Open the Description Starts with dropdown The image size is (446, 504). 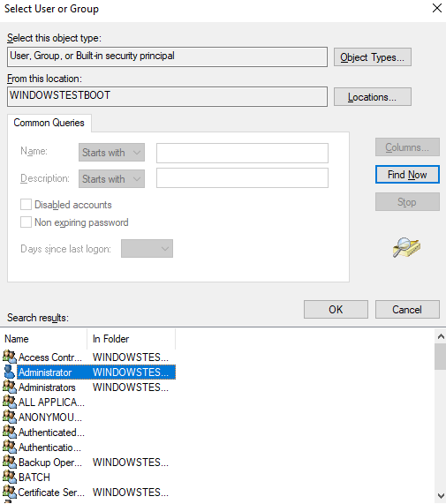(111, 178)
